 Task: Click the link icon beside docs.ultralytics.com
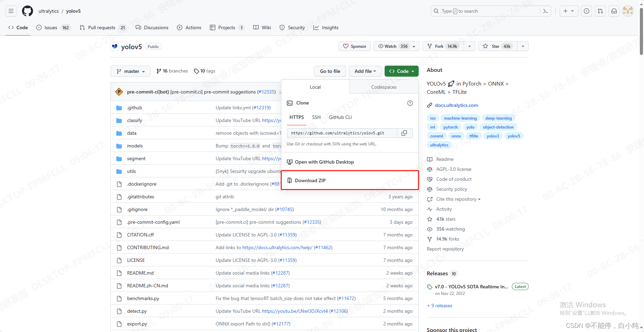pos(430,106)
